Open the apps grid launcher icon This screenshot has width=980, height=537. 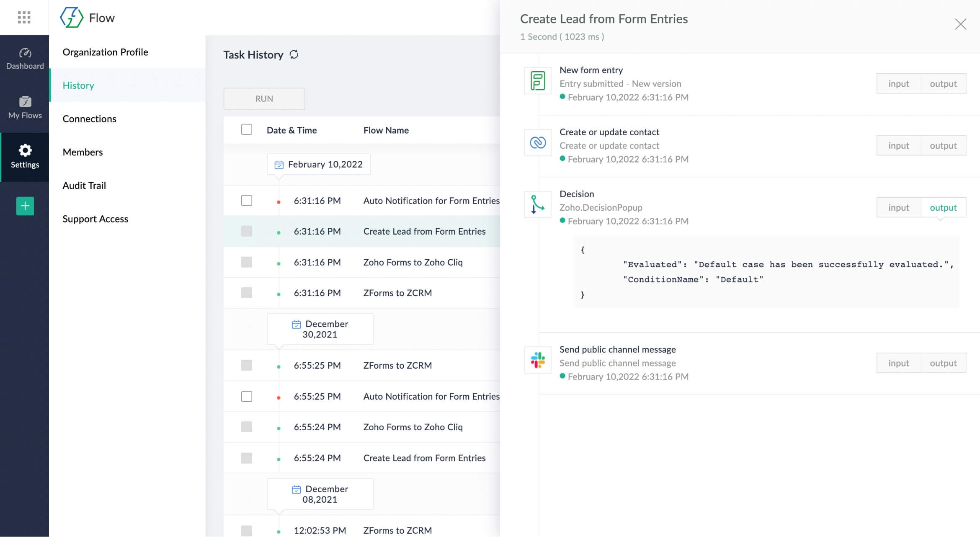pos(24,17)
